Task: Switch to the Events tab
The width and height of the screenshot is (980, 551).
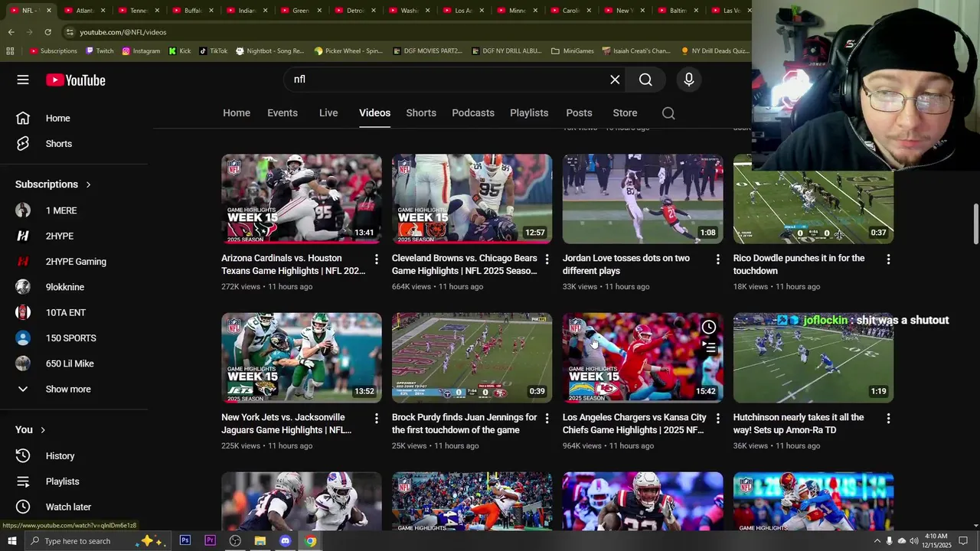Action: coord(283,112)
